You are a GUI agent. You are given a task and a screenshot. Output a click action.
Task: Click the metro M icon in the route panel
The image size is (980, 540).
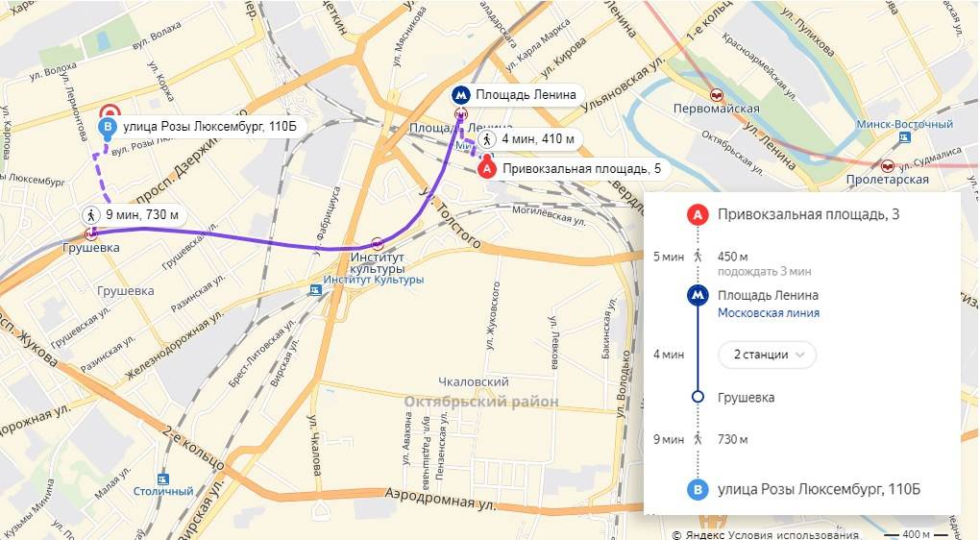click(x=698, y=295)
